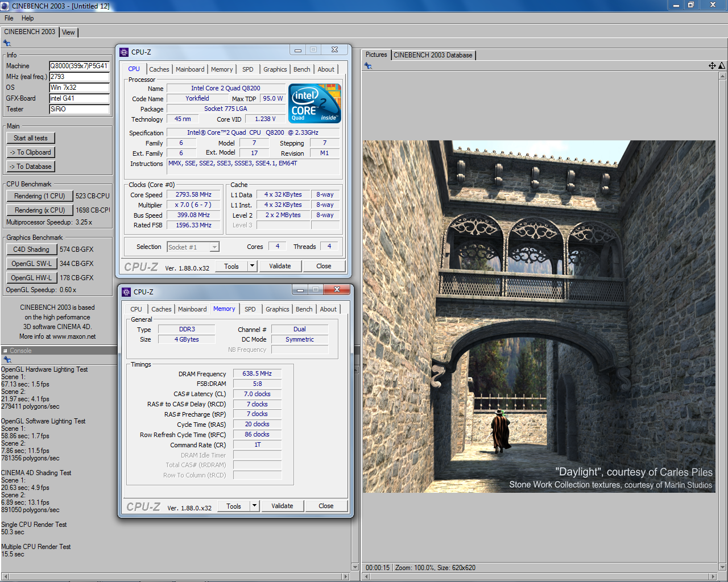Click the To Clipboard button

(x=31, y=152)
